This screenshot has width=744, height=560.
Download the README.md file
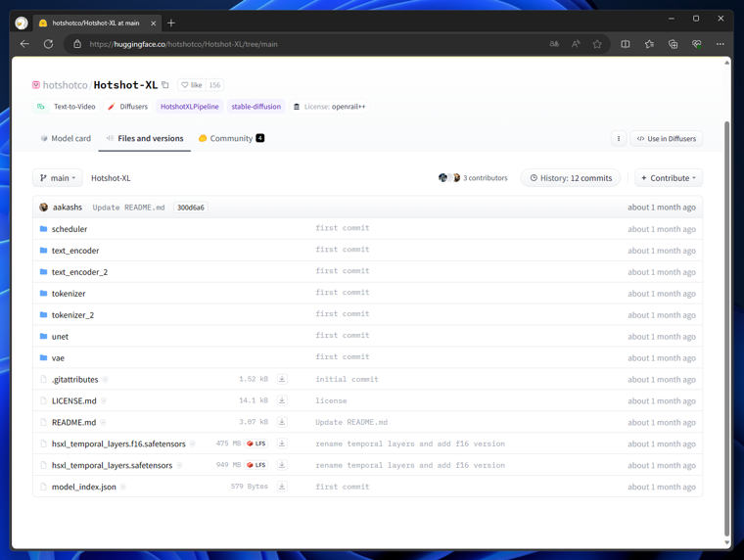click(282, 421)
